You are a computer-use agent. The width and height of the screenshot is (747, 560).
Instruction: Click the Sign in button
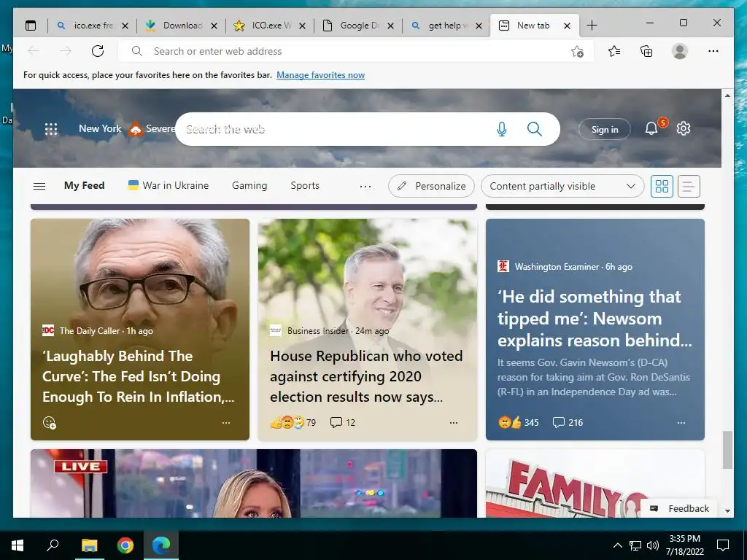(605, 129)
